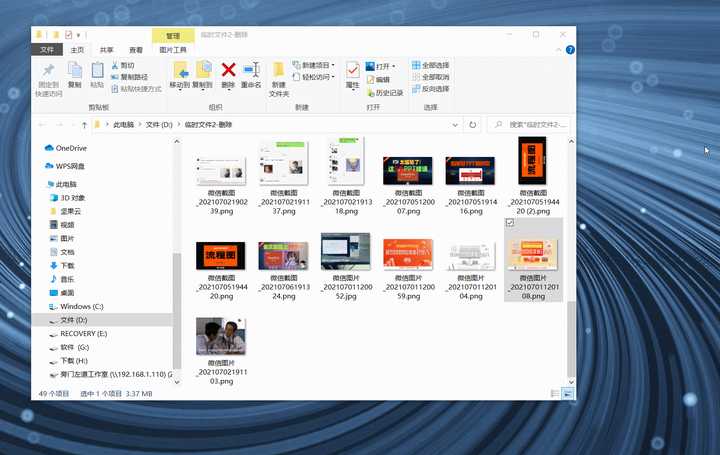The width and height of the screenshot is (720, 455).
Task: Select thumbnail 微信图片_20210701120052.jpg
Action: [346, 266]
